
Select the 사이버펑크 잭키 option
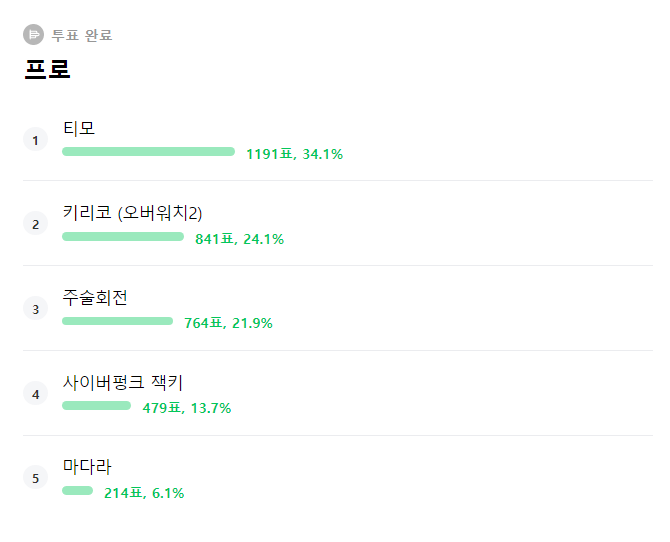(123, 382)
